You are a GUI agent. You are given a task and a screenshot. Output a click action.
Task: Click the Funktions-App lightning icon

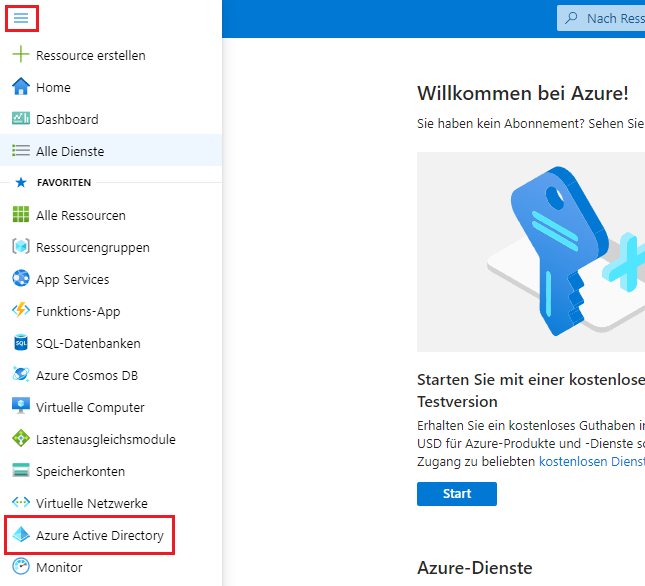click(x=21, y=311)
